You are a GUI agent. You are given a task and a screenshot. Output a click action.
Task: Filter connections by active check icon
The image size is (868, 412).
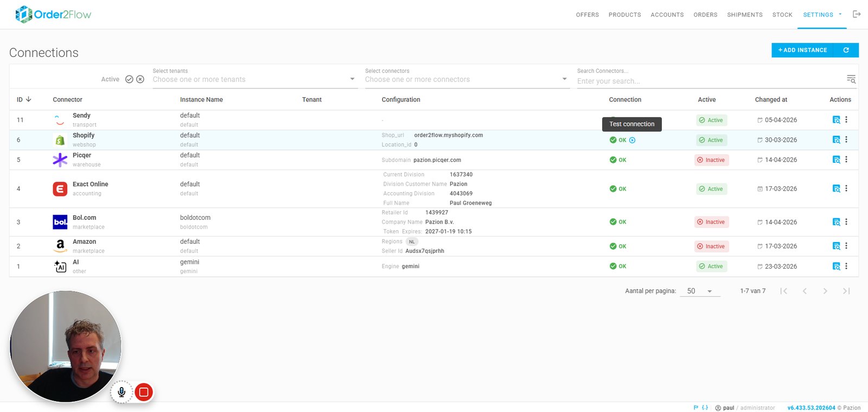pyautogui.click(x=129, y=79)
